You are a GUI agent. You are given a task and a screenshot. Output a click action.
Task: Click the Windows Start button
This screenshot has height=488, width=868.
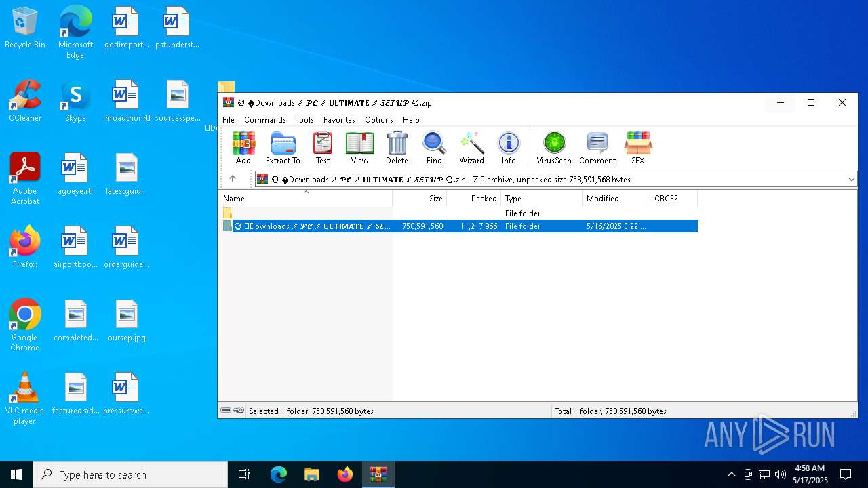tap(16, 474)
